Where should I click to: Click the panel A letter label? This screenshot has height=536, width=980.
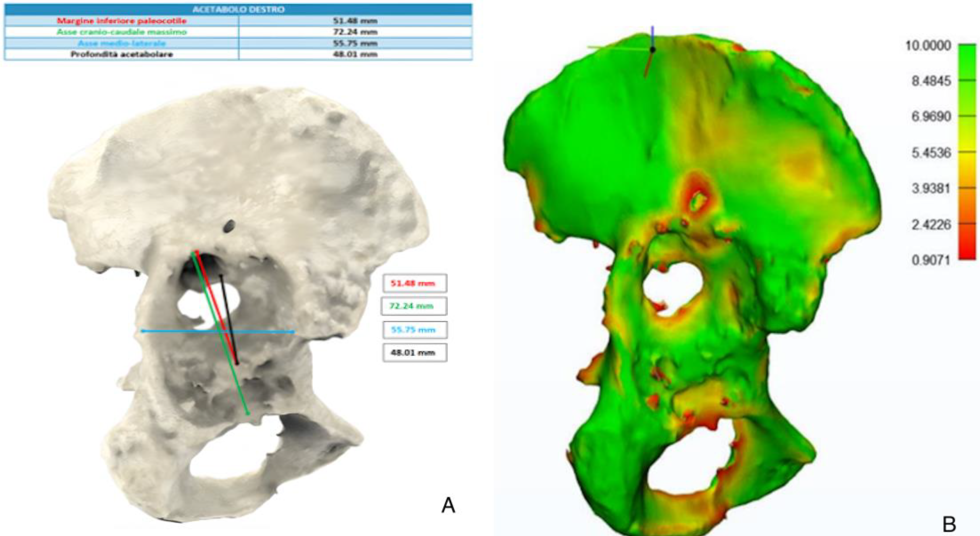tap(448, 506)
